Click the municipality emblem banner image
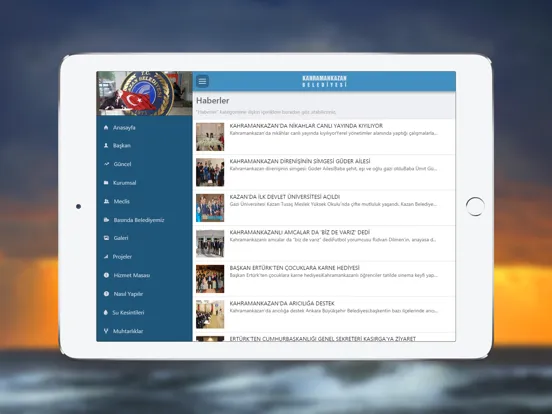The image size is (552, 414). pos(144,93)
